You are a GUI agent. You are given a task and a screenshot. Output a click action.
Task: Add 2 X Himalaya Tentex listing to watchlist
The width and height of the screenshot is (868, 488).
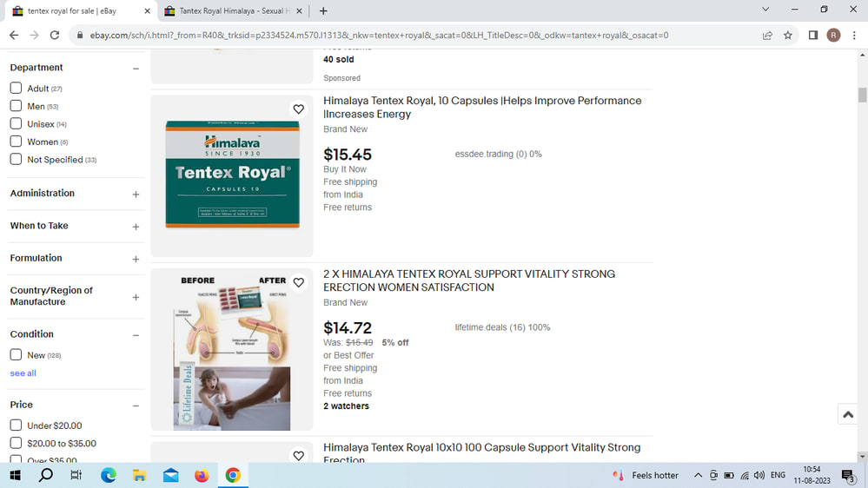pos(298,282)
